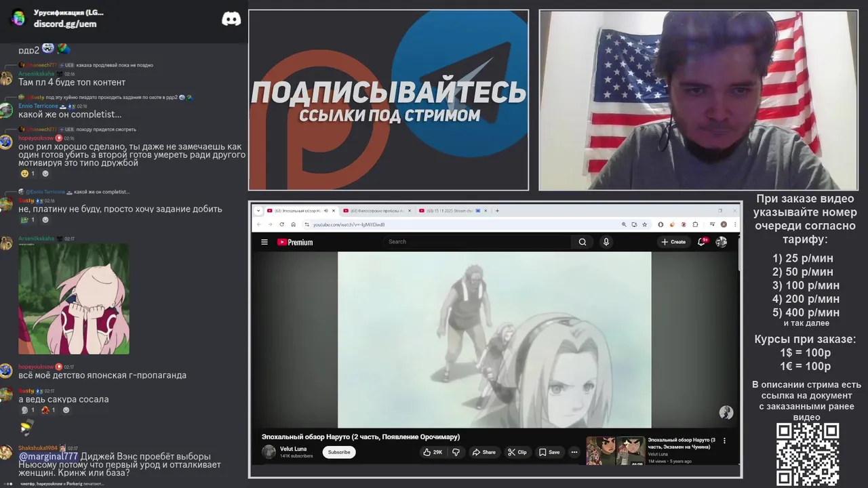The width and height of the screenshot is (868, 488).
Task: Click message 'всё моё детство японская г-пропаганда'
Action: coord(102,375)
